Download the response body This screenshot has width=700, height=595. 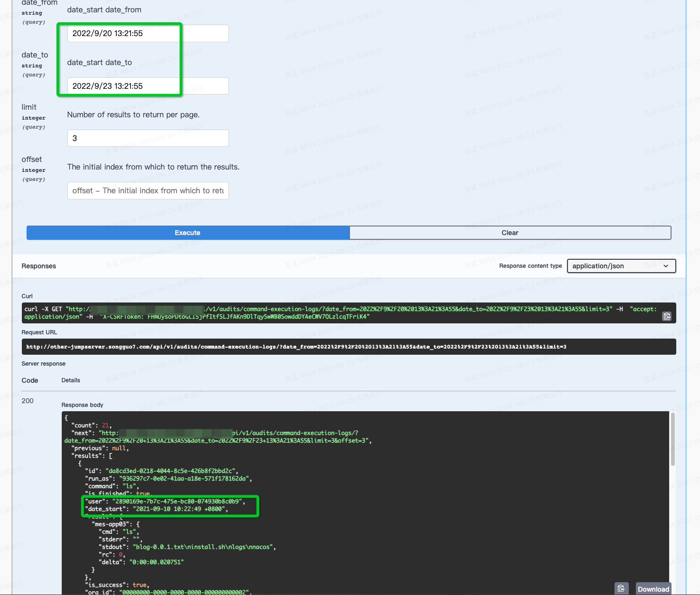point(653,589)
